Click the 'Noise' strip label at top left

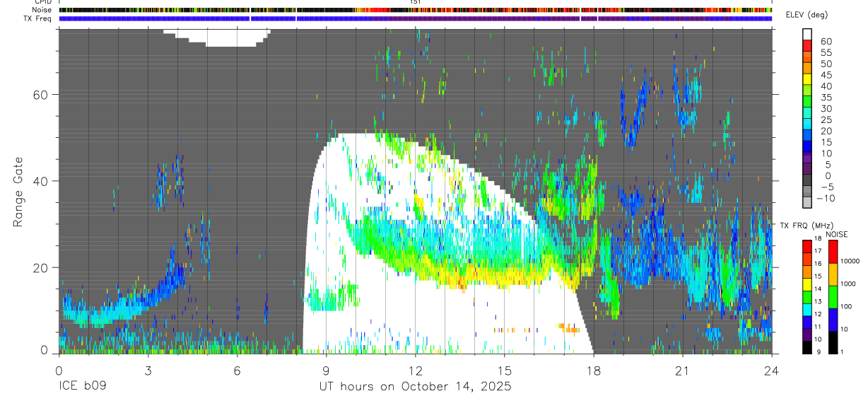pyautogui.click(x=43, y=10)
